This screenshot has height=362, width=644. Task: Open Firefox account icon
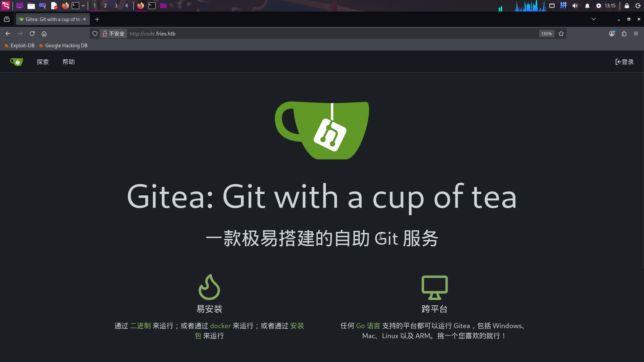coord(612,34)
